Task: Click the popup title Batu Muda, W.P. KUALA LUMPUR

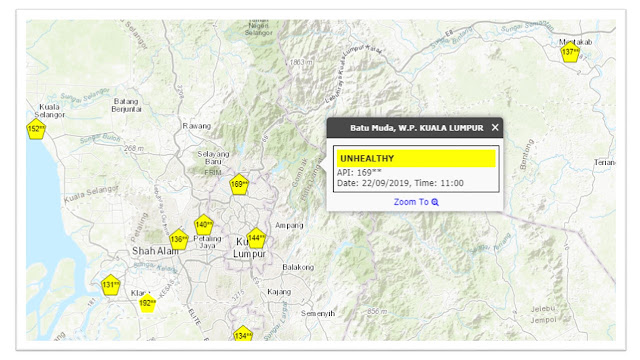Action: [416, 128]
